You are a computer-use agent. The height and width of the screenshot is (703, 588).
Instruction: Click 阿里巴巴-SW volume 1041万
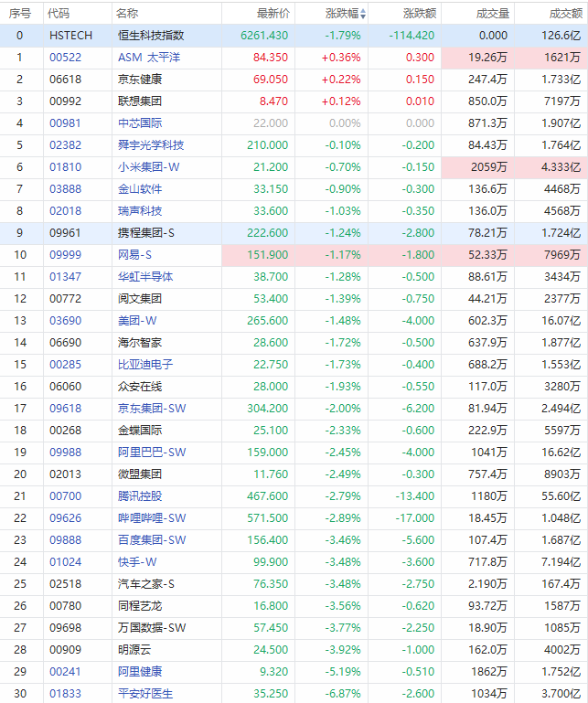(x=489, y=453)
